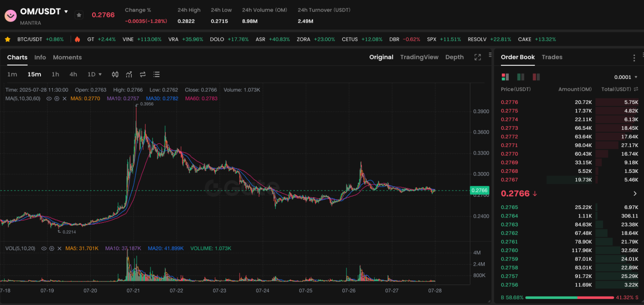Open the Order Book tab
The image size is (644, 305).
pyautogui.click(x=518, y=57)
